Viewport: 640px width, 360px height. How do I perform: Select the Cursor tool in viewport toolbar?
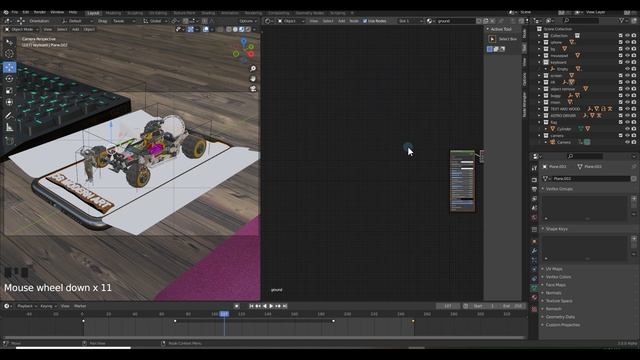9,53
